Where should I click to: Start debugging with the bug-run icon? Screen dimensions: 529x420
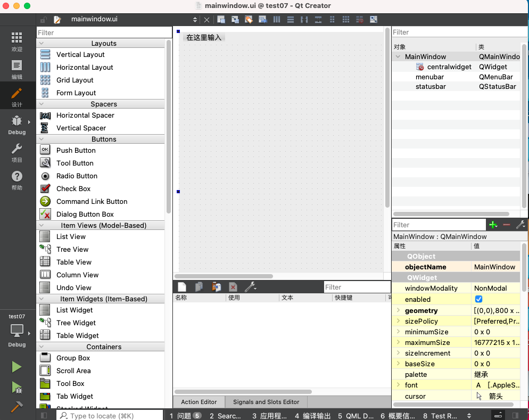[16, 387]
